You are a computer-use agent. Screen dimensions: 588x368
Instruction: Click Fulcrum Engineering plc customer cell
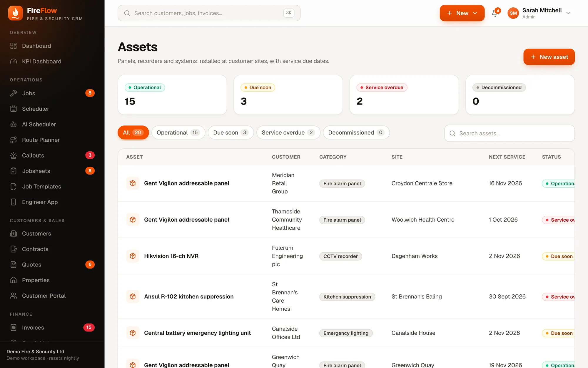coord(287,256)
